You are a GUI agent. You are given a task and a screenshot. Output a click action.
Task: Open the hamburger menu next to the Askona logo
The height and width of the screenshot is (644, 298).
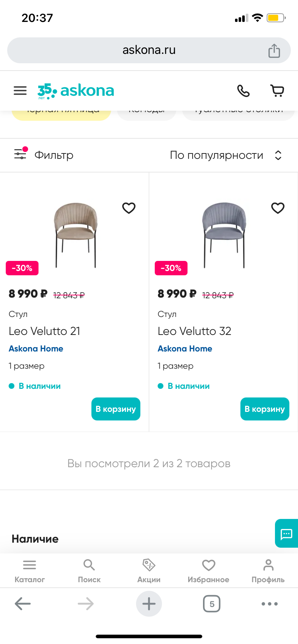20,91
